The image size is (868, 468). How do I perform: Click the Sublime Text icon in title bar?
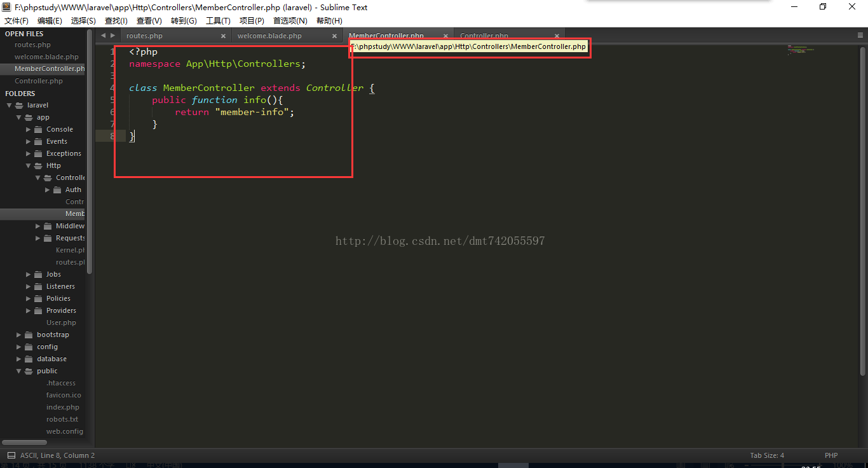pos(6,7)
